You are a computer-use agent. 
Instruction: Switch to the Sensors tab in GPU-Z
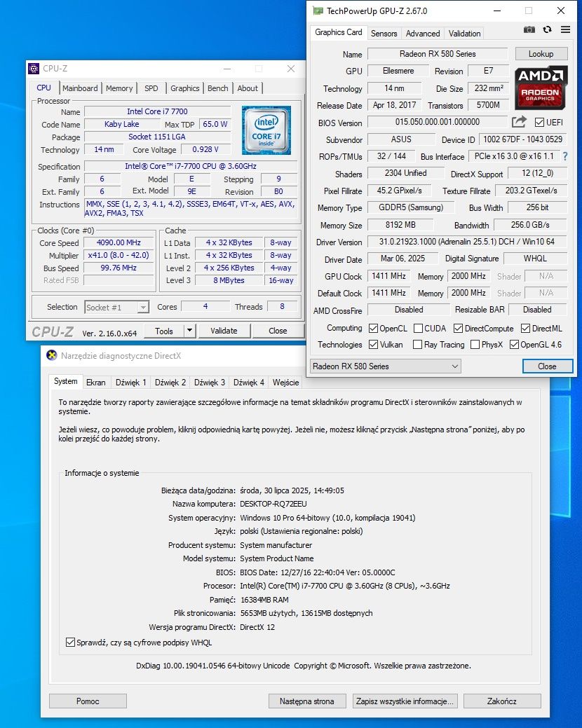tap(384, 34)
